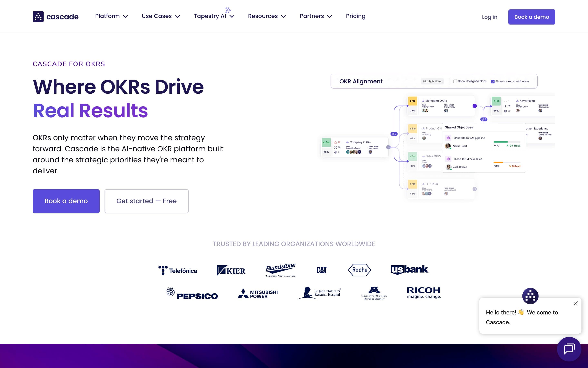Click Aiesha Heart's avatar

448,146
